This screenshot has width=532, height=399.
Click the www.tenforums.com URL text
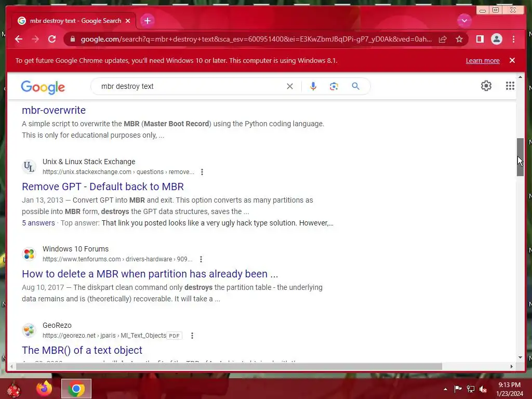(x=117, y=259)
